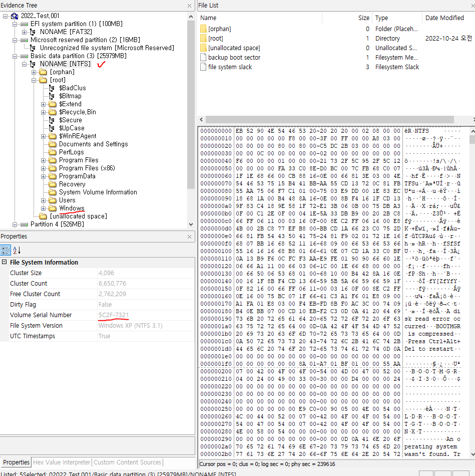This screenshot has height=476, width=475.
Task: Expand the NONAME [FAT32] node
Action: coord(24,32)
